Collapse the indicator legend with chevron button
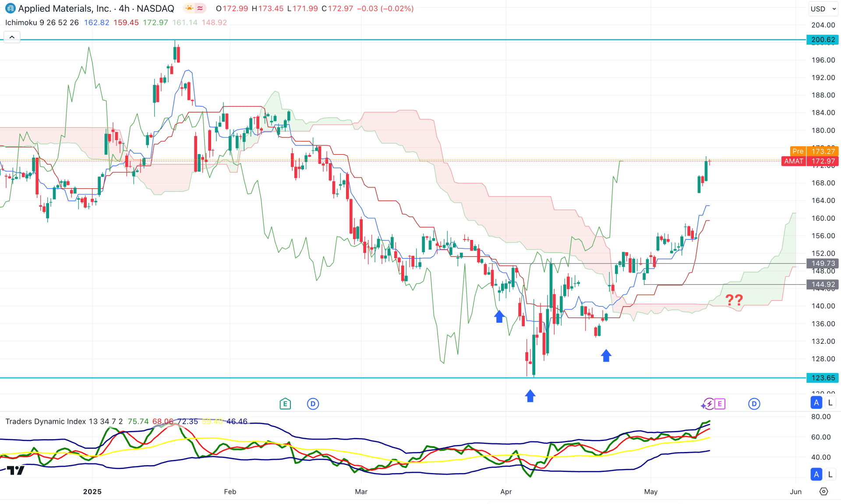 pyautogui.click(x=12, y=37)
